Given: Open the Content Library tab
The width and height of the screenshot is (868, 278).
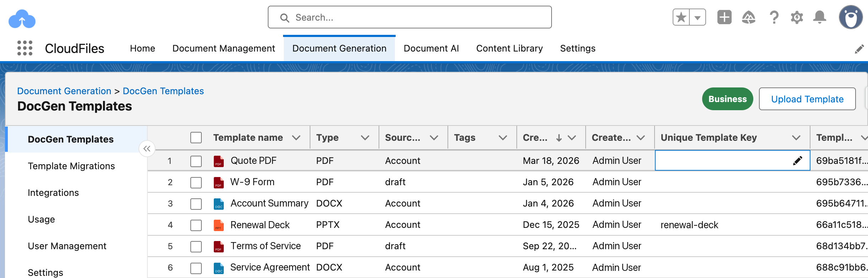Looking at the screenshot, I should pyautogui.click(x=509, y=48).
